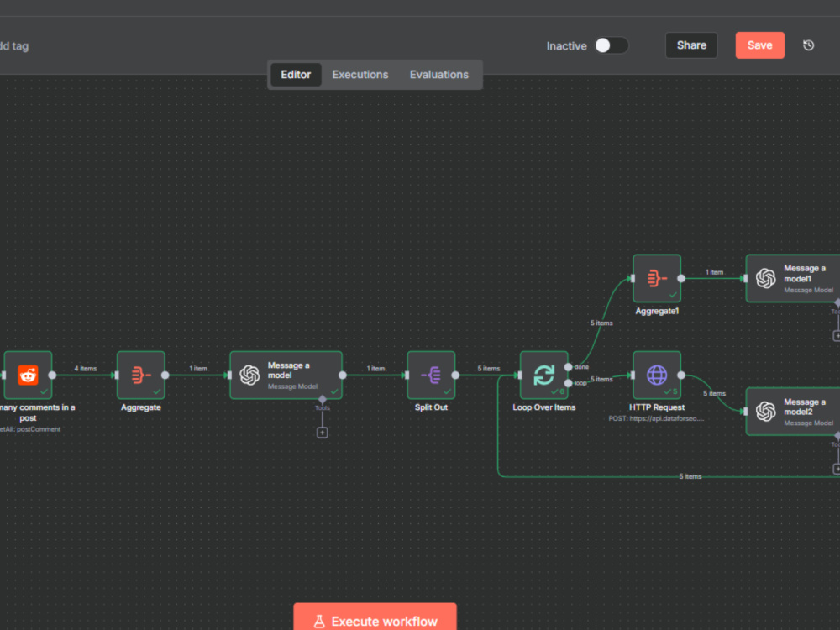Open workflow history clock icon
This screenshot has height=630, width=840.
click(x=808, y=45)
